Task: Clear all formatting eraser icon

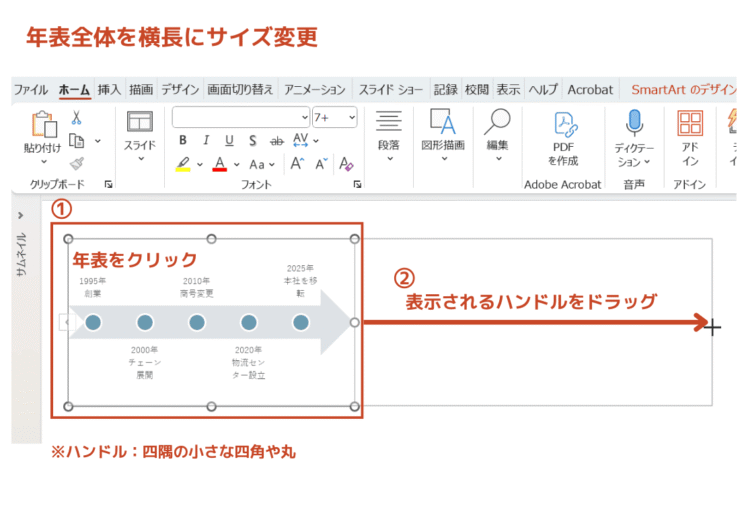Action: pos(346,164)
